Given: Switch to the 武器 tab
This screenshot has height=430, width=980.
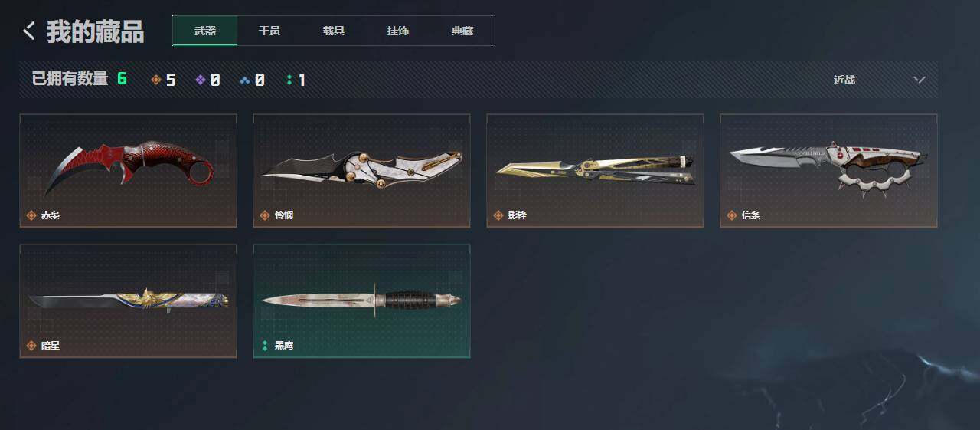Looking at the screenshot, I should point(205,31).
